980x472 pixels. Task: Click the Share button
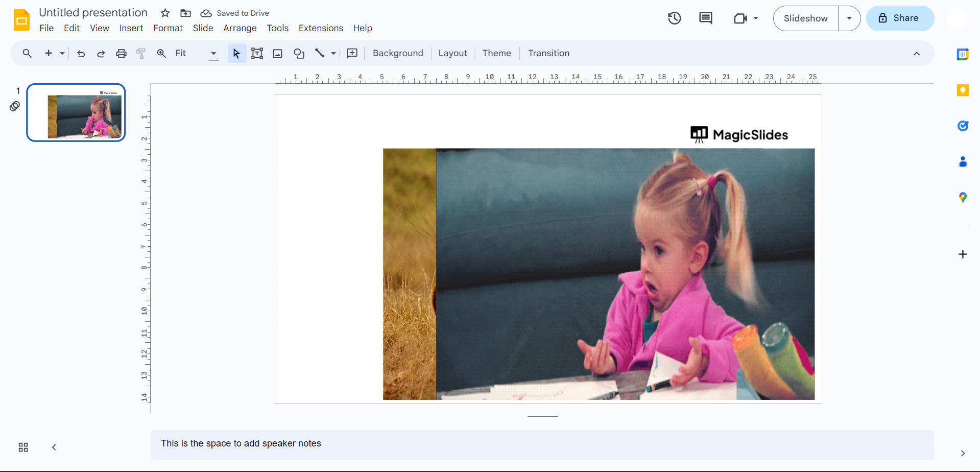[x=900, y=18]
